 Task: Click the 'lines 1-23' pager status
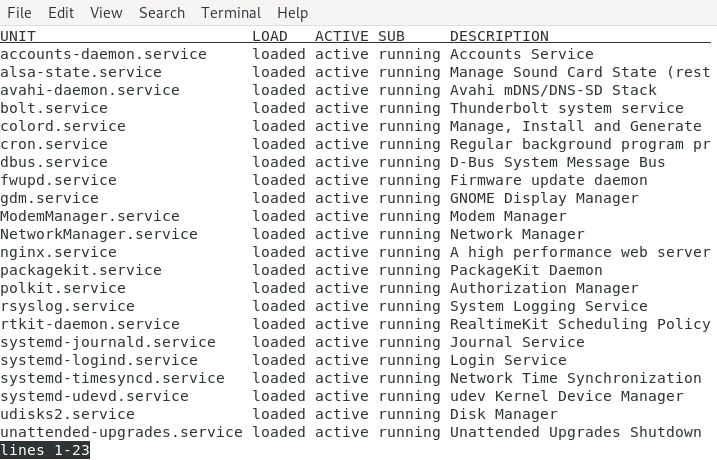pyautogui.click(x=45, y=451)
